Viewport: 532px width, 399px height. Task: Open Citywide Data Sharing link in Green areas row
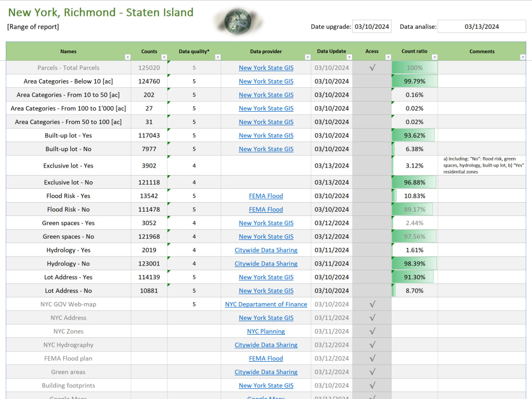[x=266, y=372]
